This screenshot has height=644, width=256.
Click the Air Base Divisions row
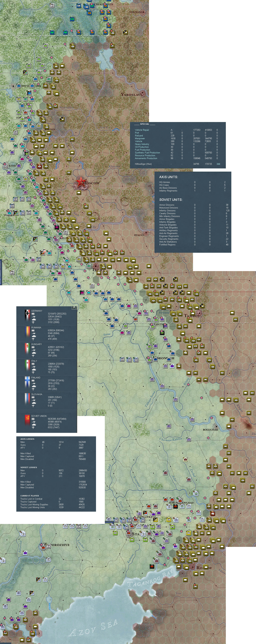193,188
